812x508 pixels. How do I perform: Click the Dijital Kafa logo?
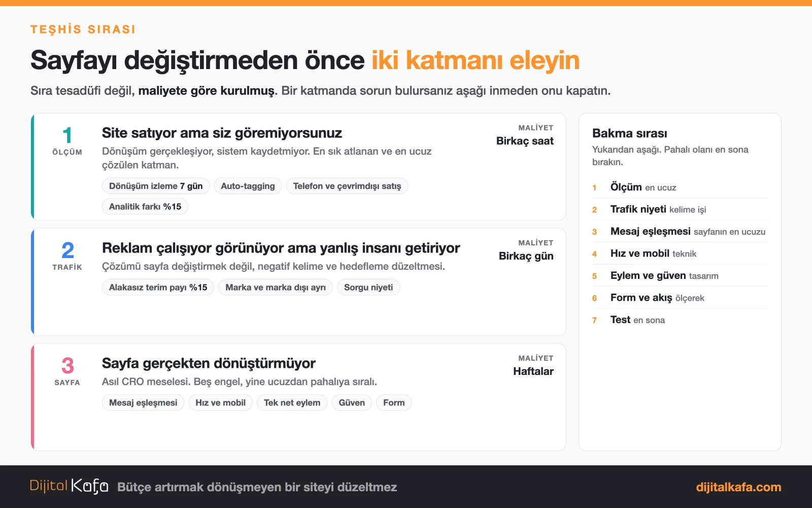pos(69,486)
